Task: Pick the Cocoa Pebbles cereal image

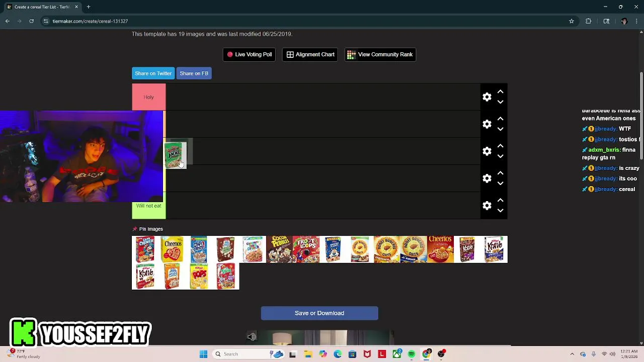Action: click(279, 249)
